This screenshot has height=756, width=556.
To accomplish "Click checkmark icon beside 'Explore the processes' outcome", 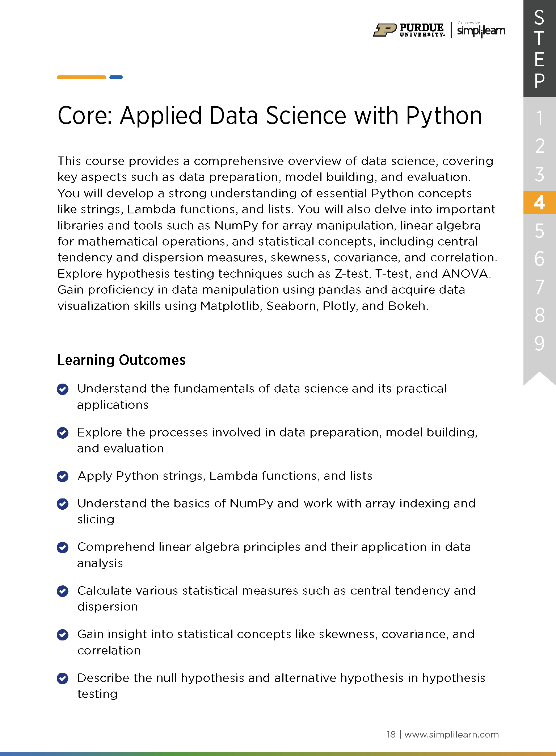I will (x=63, y=433).
